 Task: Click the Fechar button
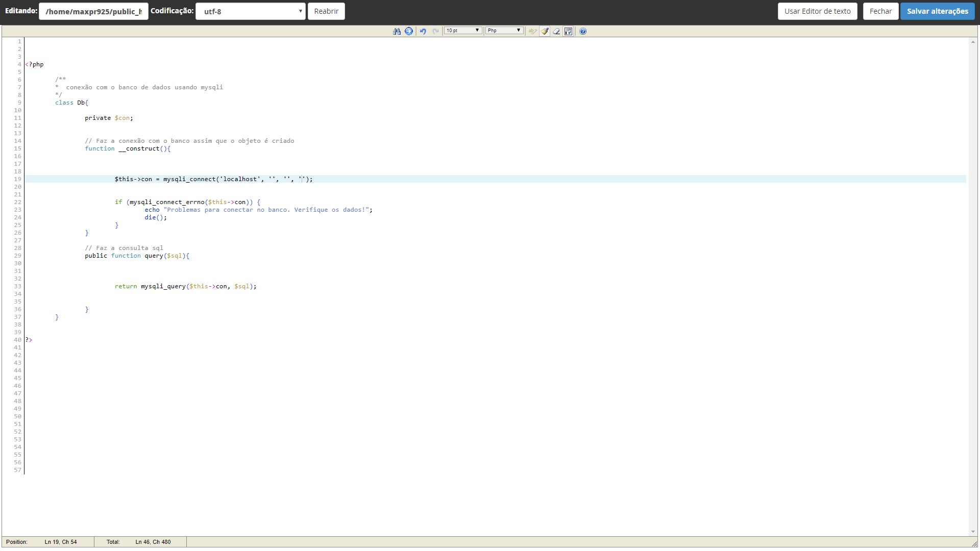[880, 11]
